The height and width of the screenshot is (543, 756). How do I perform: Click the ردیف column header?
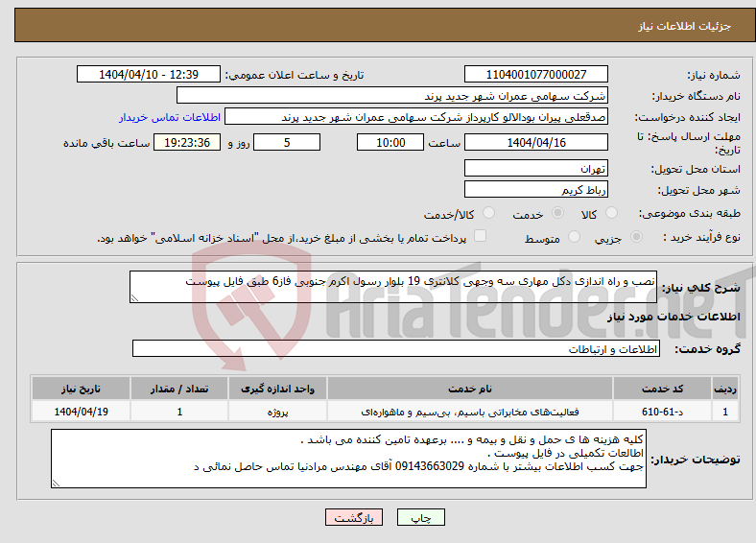tap(725, 389)
